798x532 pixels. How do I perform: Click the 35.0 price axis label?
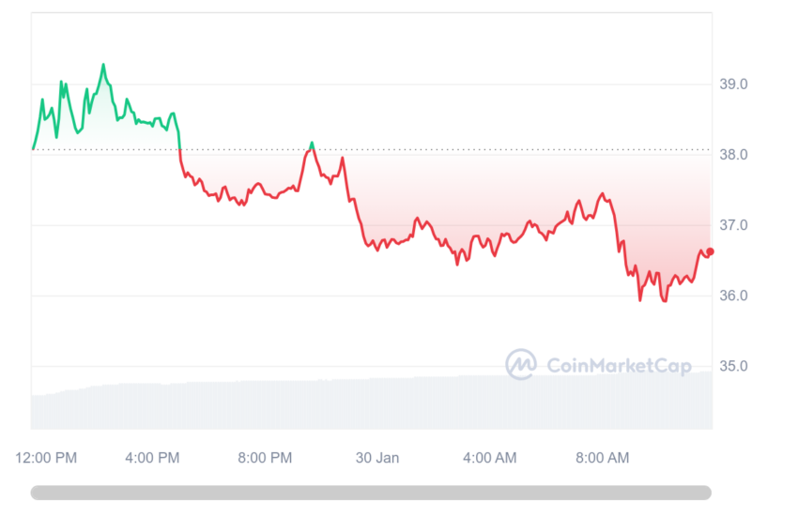[733, 366]
